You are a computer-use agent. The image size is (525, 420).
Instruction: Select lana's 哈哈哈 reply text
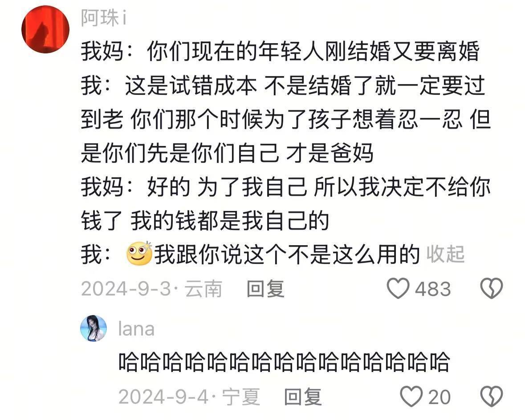pos(284,362)
